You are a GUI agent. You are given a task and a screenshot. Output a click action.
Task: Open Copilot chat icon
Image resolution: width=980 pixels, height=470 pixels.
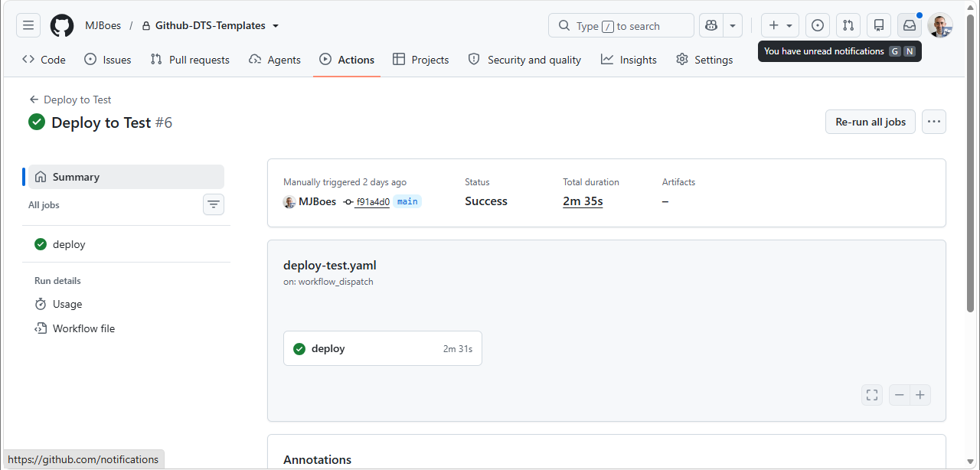coord(711,25)
